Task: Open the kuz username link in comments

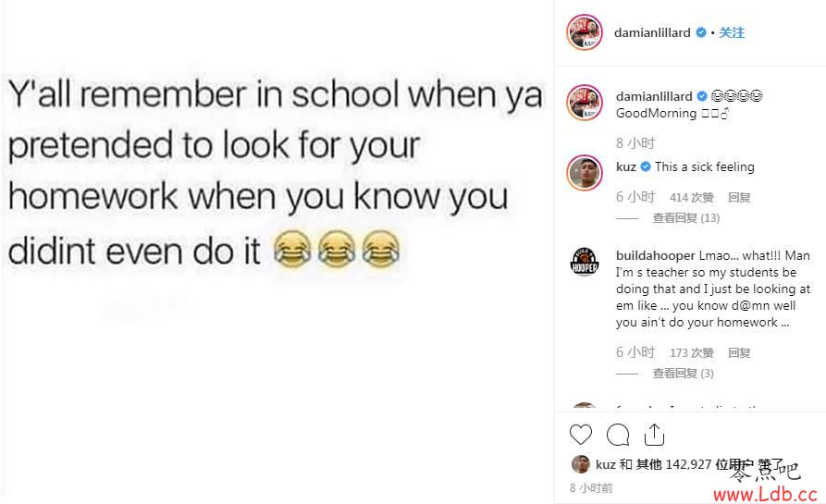Action: (626, 167)
